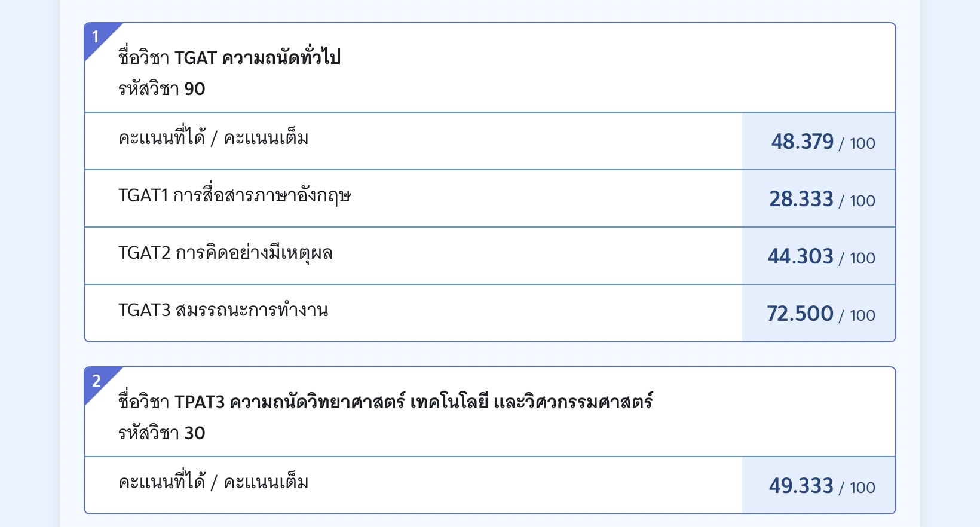This screenshot has width=980, height=527.
Task: Click the TGAT card header area
Action: (490, 68)
